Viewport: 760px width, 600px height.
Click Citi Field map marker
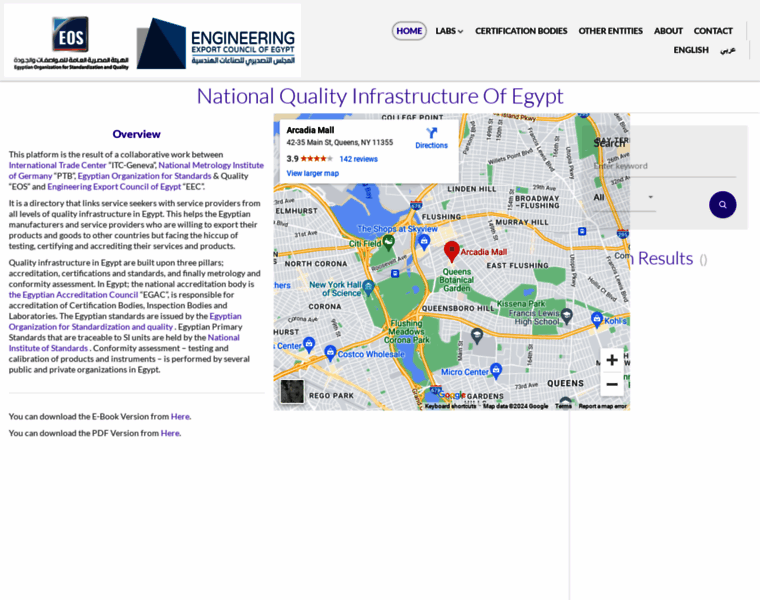point(388,242)
